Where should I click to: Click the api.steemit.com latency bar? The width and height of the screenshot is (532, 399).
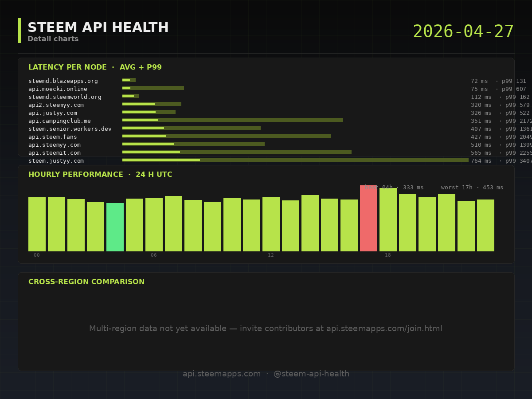click(x=237, y=152)
